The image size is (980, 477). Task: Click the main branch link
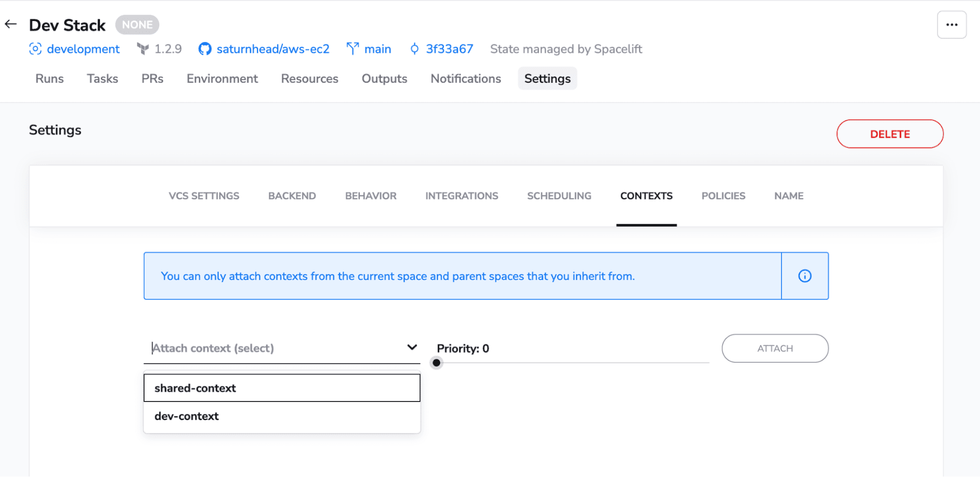tap(378, 49)
